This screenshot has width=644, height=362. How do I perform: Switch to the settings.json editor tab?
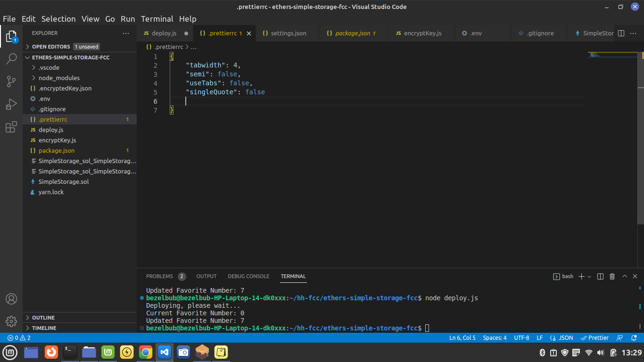287,33
